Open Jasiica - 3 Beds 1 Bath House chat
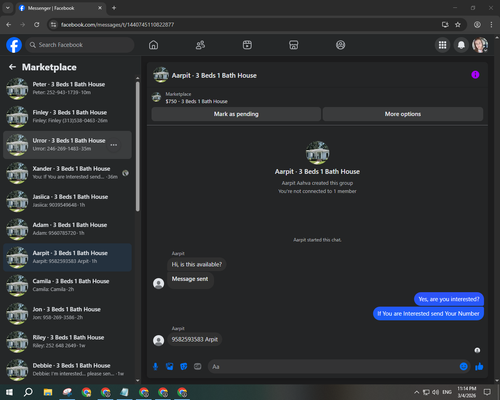 [67, 201]
